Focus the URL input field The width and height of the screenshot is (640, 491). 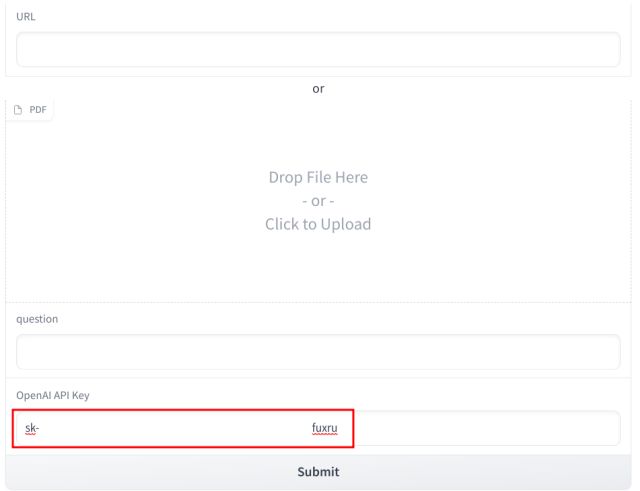point(318,50)
